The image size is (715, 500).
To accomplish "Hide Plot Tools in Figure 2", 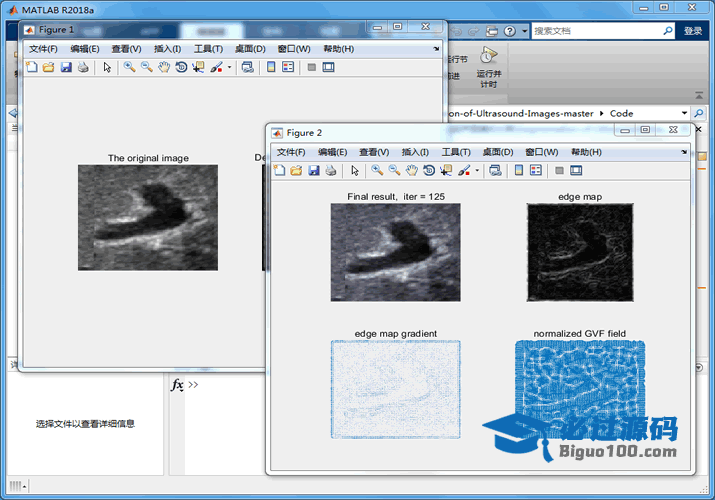I will pyautogui.click(x=559, y=170).
